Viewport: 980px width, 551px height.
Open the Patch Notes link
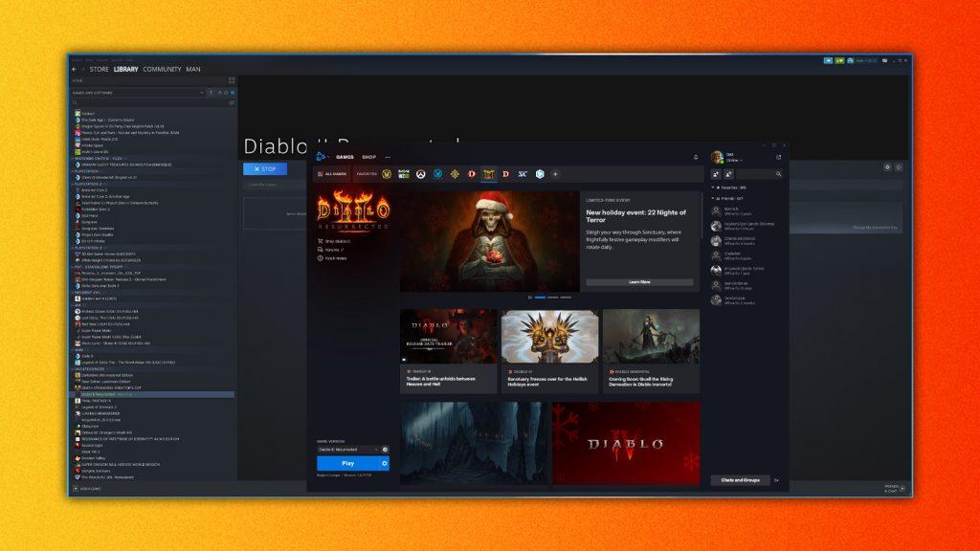332,258
